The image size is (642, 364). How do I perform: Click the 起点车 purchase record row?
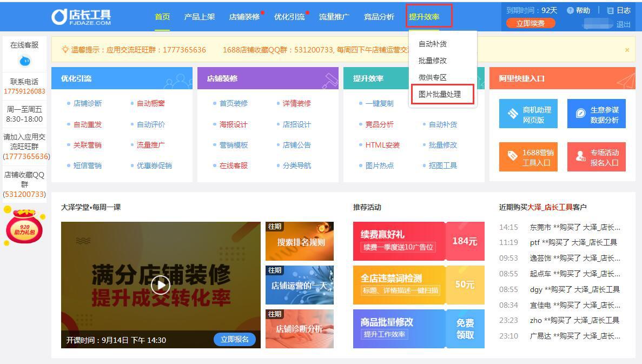(x=560, y=274)
